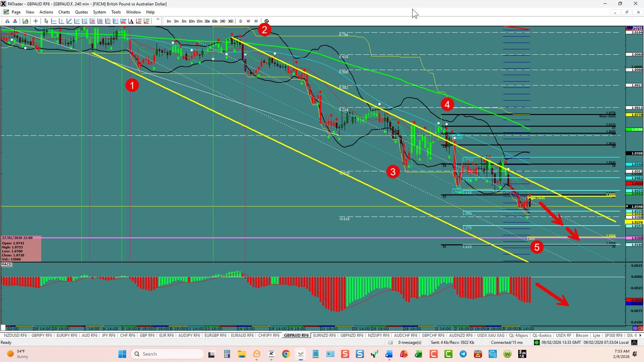Switch to the EURNZD RF6 tab
Image resolution: width=644 pixels, height=362 pixels.
coord(325,335)
